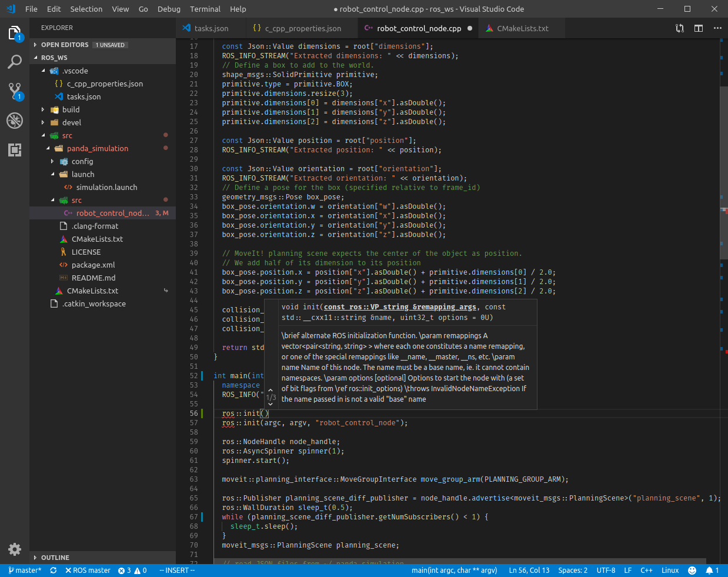728x577 pixels.
Task: Switch to the tasks.json tab
Action: (211, 28)
